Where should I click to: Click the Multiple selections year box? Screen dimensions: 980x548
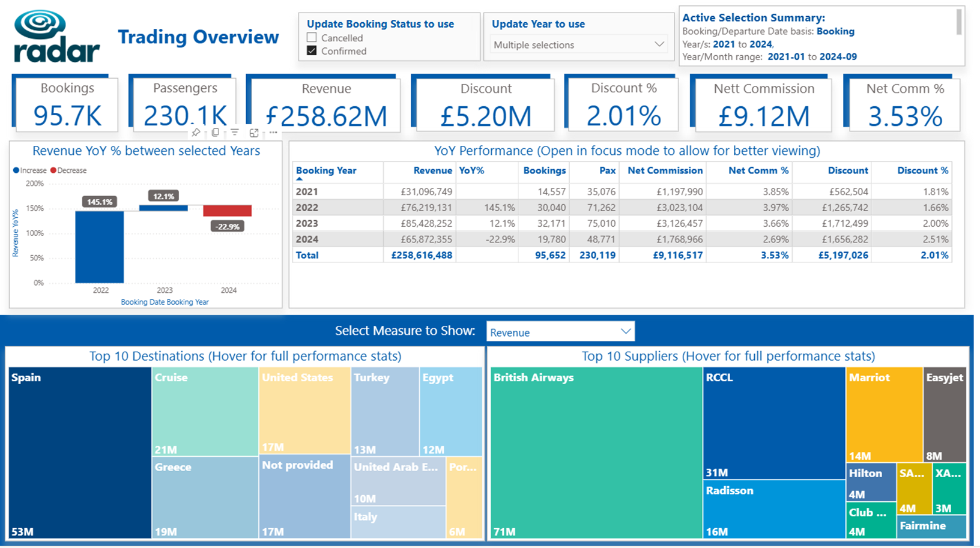[x=579, y=44]
